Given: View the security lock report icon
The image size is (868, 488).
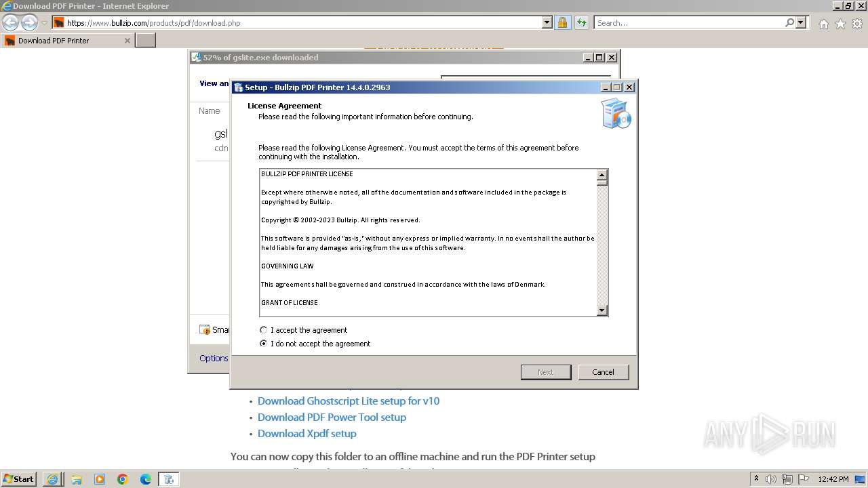Looking at the screenshot, I should pos(562,22).
